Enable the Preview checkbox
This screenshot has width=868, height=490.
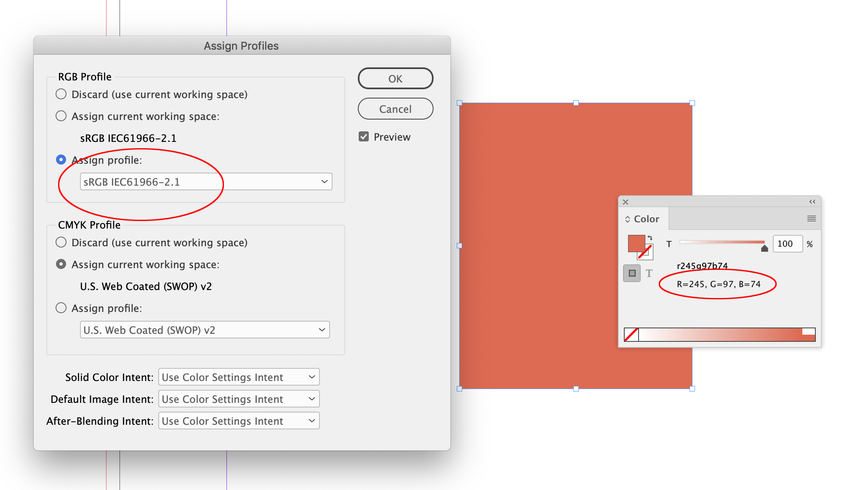pyautogui.click(x=364, y=136)
